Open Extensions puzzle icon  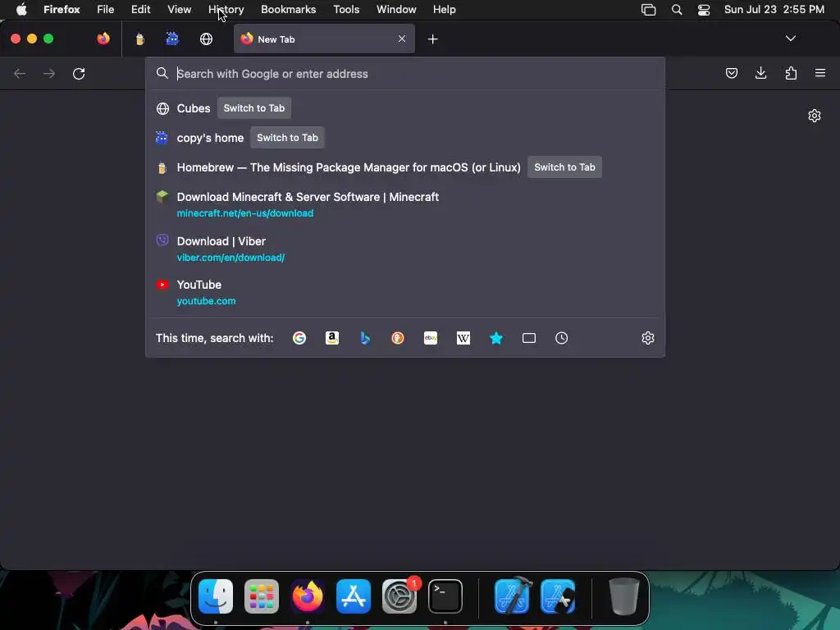(791, 73)
